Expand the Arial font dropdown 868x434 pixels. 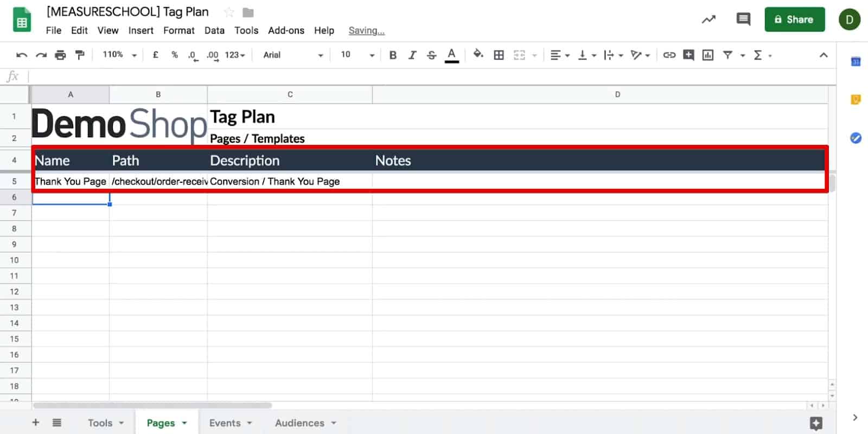293,55
